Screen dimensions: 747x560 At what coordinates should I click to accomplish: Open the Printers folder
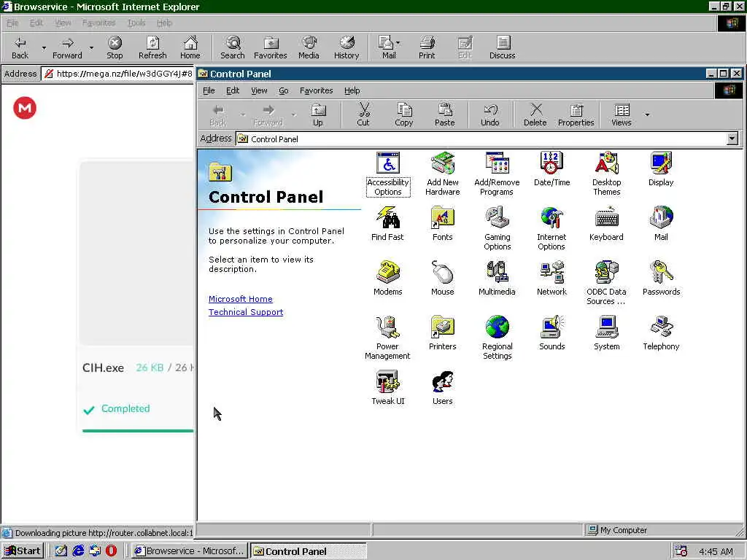click(443, 333)
